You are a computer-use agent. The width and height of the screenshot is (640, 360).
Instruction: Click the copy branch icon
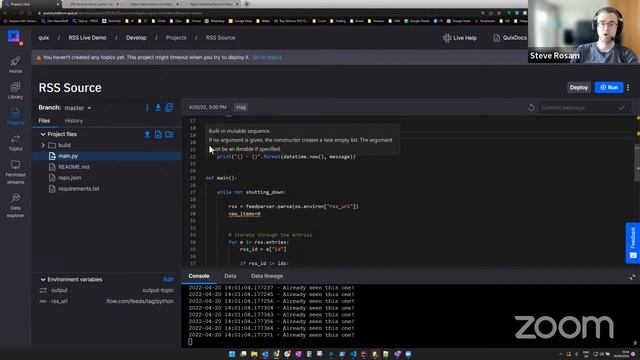pyautogui.click(x=169, y=108)
